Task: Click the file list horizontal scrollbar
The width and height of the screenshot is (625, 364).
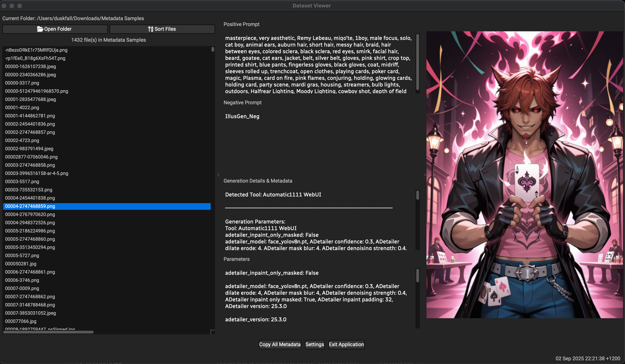Action: [x=48, y=332]
